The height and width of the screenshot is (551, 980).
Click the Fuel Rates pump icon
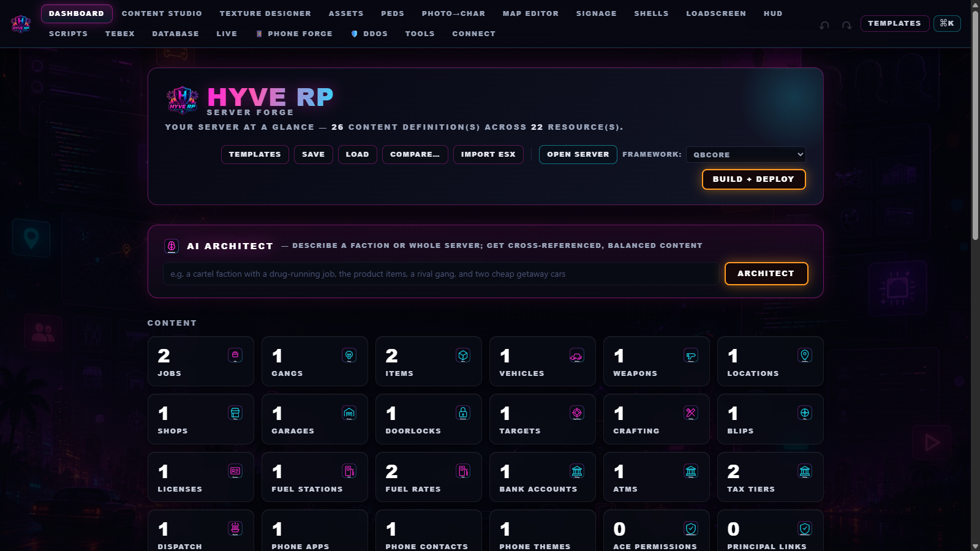pos(463,471)
